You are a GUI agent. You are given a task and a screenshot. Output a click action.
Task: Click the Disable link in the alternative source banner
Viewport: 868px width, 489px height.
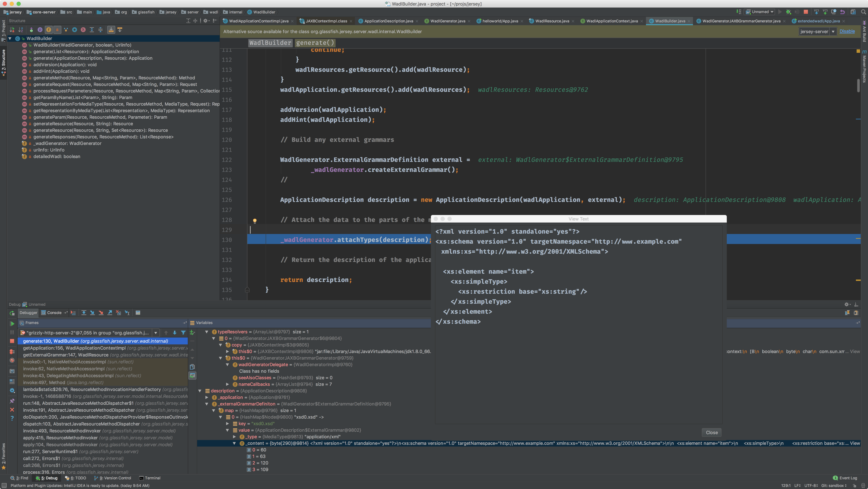pos(847,31)
